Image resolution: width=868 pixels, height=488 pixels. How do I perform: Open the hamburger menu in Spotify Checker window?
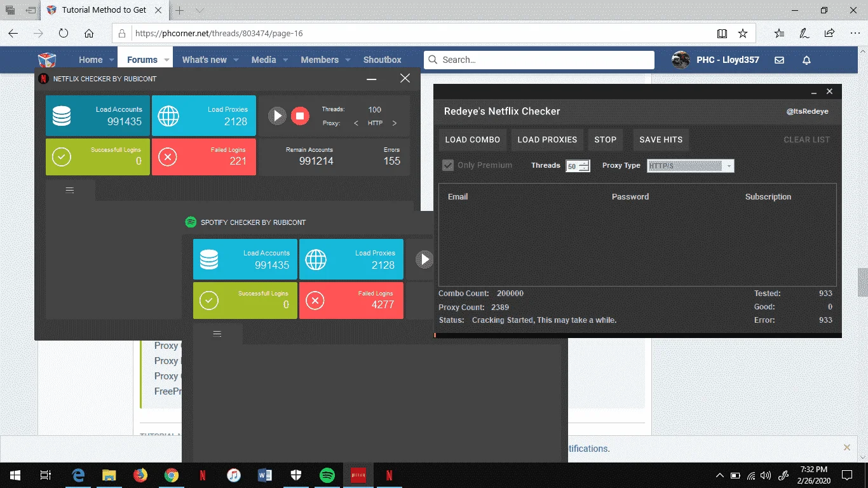(217, 334)
